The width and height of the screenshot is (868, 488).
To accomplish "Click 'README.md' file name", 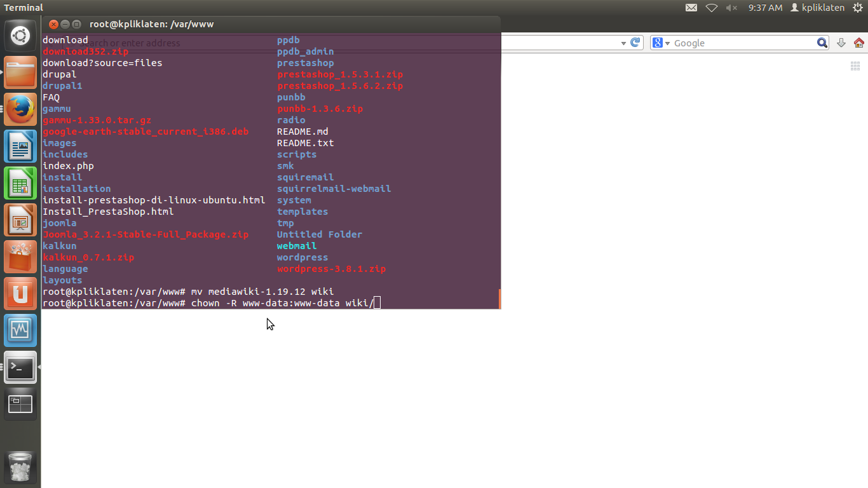I will [302, 132].
